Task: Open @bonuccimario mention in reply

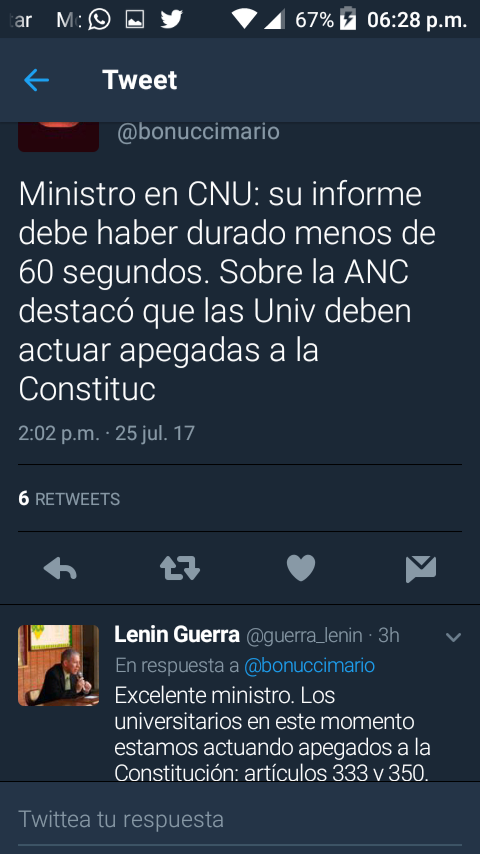Action: click(309, 666)
